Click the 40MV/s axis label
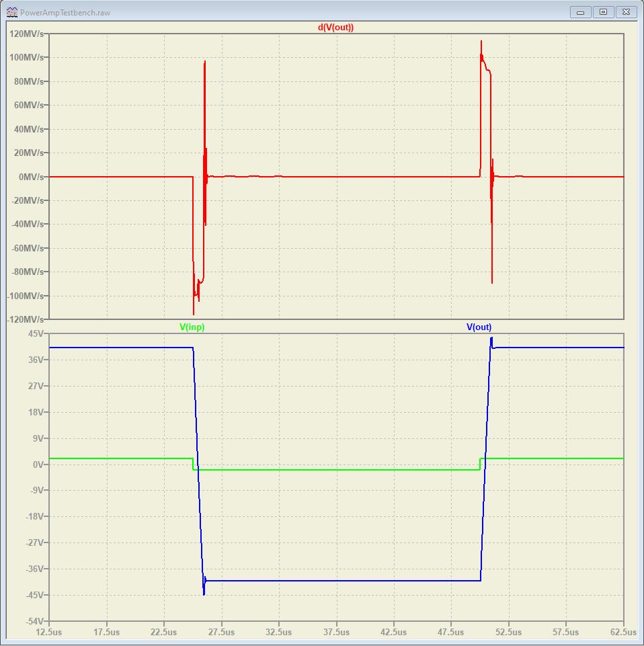Image resolution: width=644 pixels, height=646 pixels. click(28, 129)
